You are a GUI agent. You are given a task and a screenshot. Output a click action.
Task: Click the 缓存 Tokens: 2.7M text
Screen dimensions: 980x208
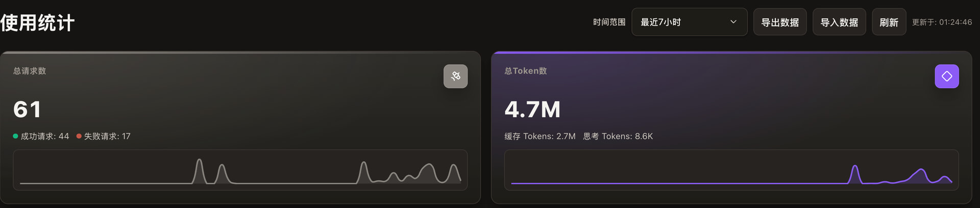click(x=540, y=136)
